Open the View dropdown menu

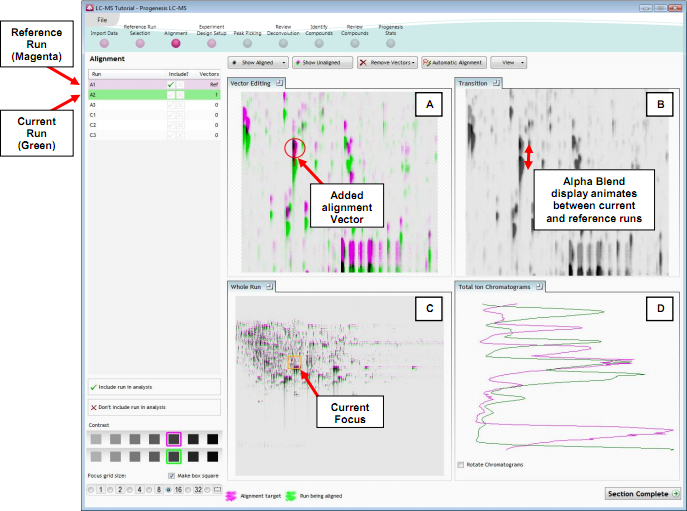tap(508, 63)
